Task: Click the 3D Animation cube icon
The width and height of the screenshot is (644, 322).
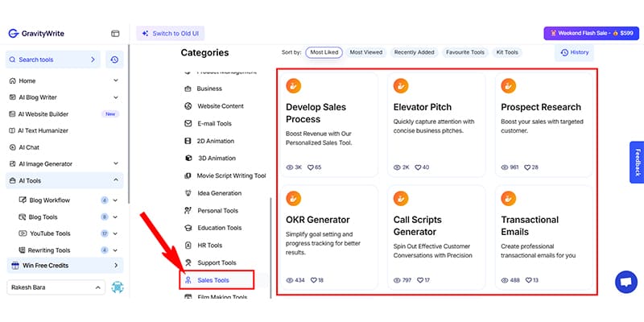Action: coord(188,158)
